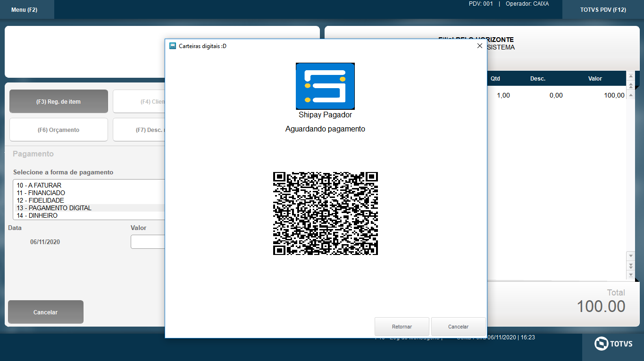The height and width of the screenshot is (361, 644).
Task: Select payment form 11 - FINANCIADO
Action: (89, 193)
